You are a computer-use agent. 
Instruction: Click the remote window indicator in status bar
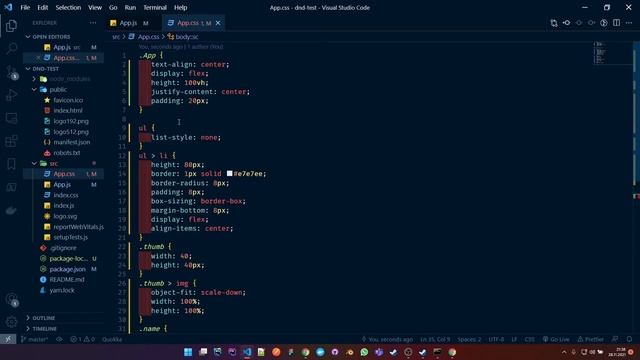coord(8,339)
